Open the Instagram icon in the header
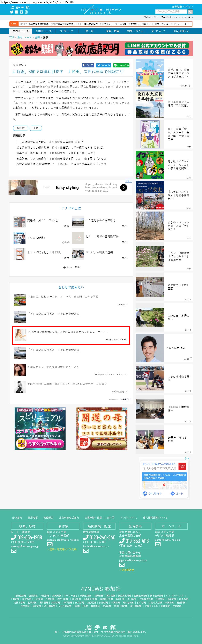This screenshot has height=644, width=202. pos(26,12)
